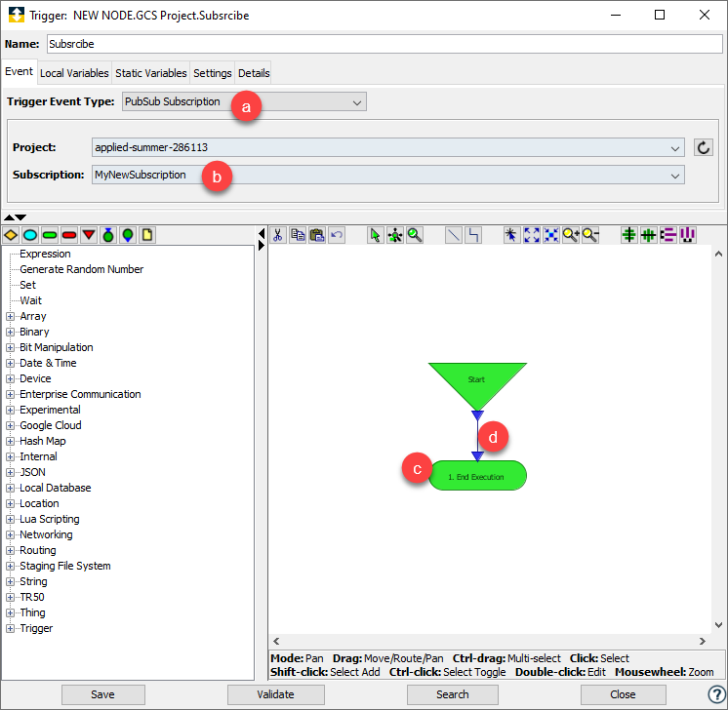Image resolution: width=728 pixels, height=710 pixels.
Task: Click the Save button
Action: tap(103, 694)
